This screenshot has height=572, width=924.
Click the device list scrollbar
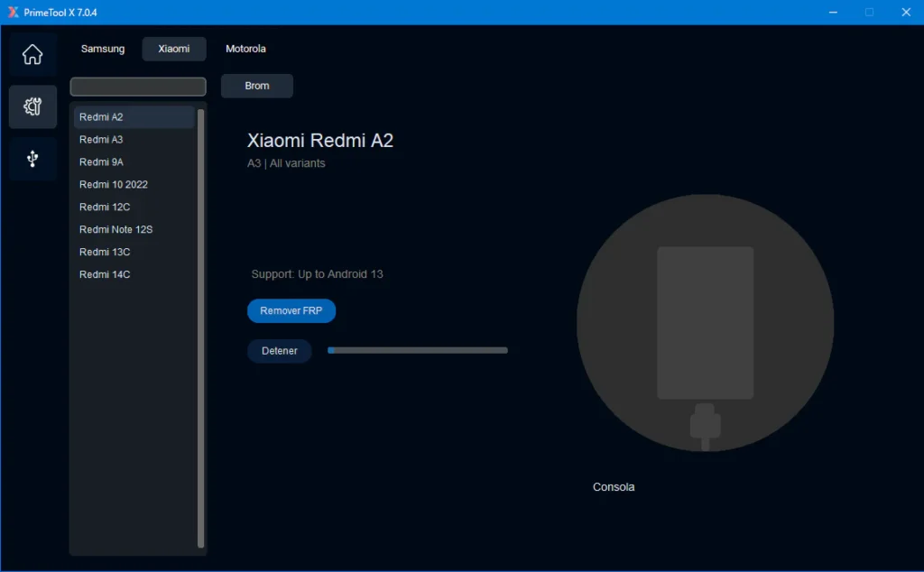coord(200,328)
